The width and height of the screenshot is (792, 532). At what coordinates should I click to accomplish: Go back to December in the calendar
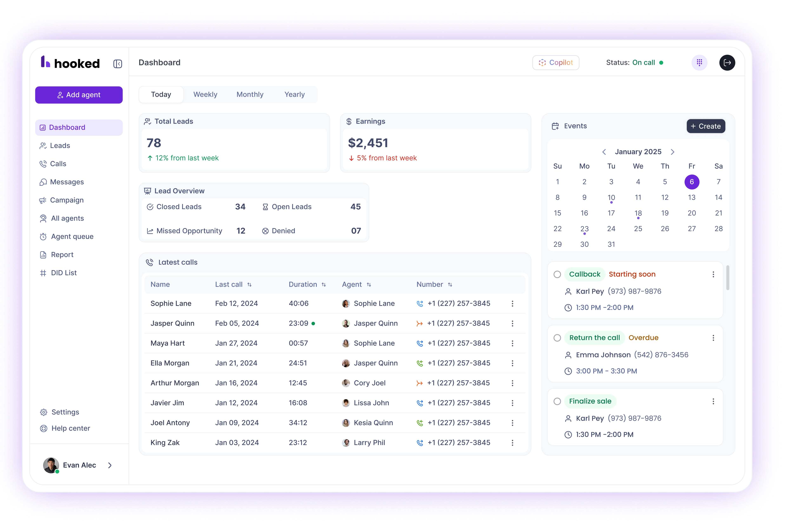(x=604, y=152)
